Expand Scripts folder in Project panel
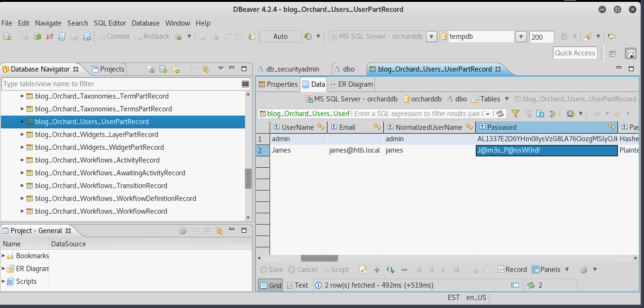This screenshot has height=308, width=644. [4, 281]
